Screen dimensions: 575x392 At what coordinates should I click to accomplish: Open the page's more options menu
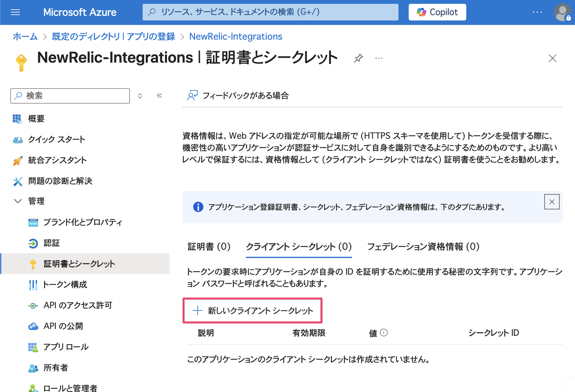pyautogui.click(x=379, y=58)
